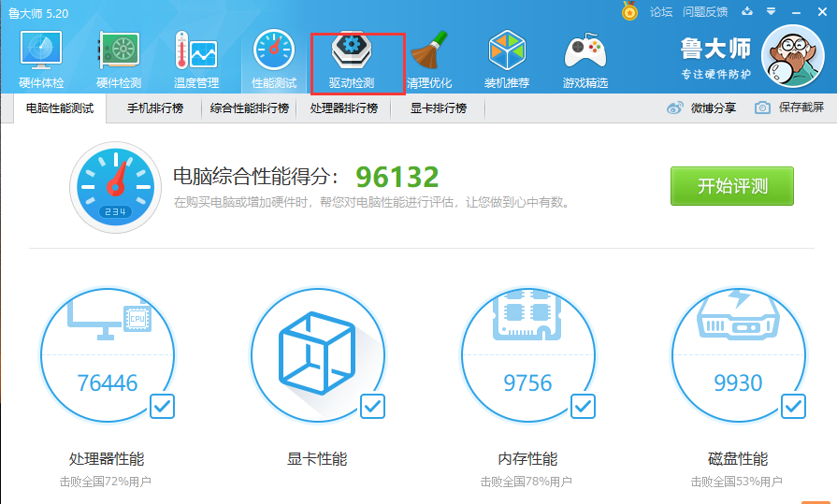Click the 微博分享 share link
Image resolution: width=837 pixels, height=504 pixels.
click(x=701, y=108)
